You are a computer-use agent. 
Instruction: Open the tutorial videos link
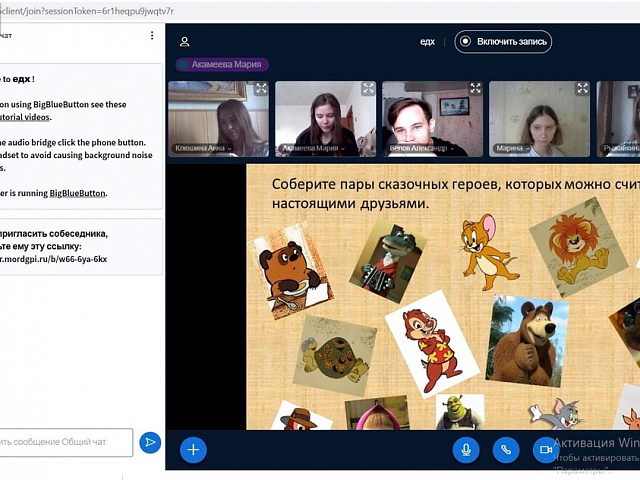coord(24,117)
